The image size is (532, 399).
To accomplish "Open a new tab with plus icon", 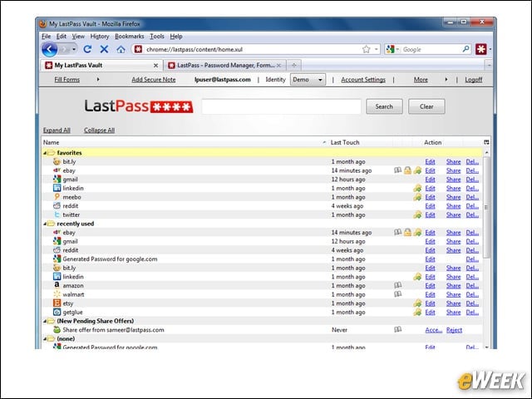I will click(x=294, y=65).
